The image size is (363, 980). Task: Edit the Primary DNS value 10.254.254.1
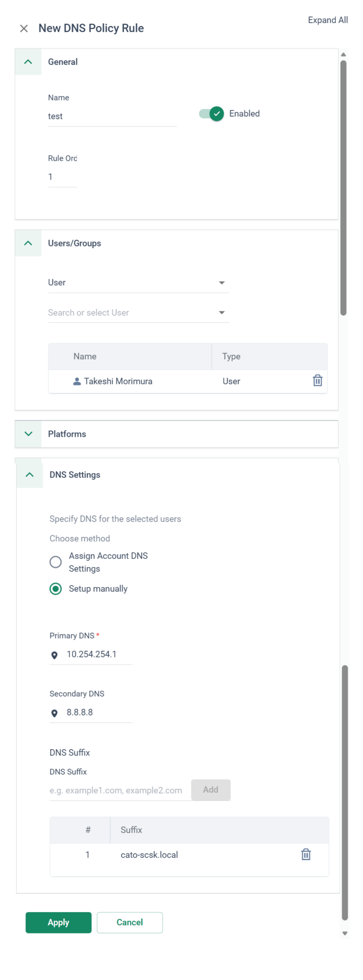[x=91, y=654]
